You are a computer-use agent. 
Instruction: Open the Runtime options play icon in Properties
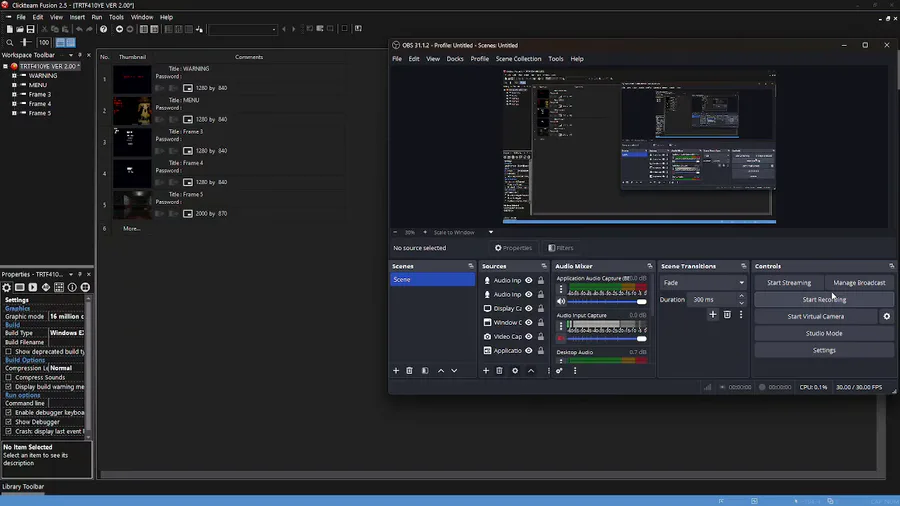tap(33, 287)
